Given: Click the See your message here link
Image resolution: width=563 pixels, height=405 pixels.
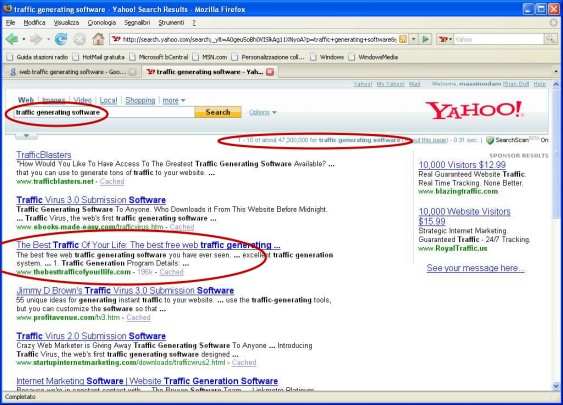Looking at the screenshot, I should click(475, 268).
